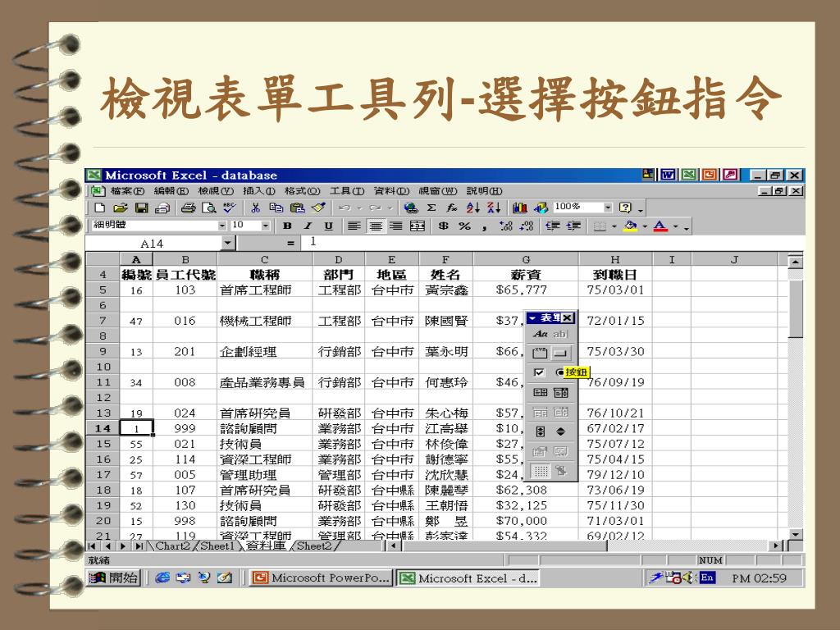The height and width of the screenshot is (630, 840).
Task: Run the ABC spelling check
Action: click(x=230, y=208)
